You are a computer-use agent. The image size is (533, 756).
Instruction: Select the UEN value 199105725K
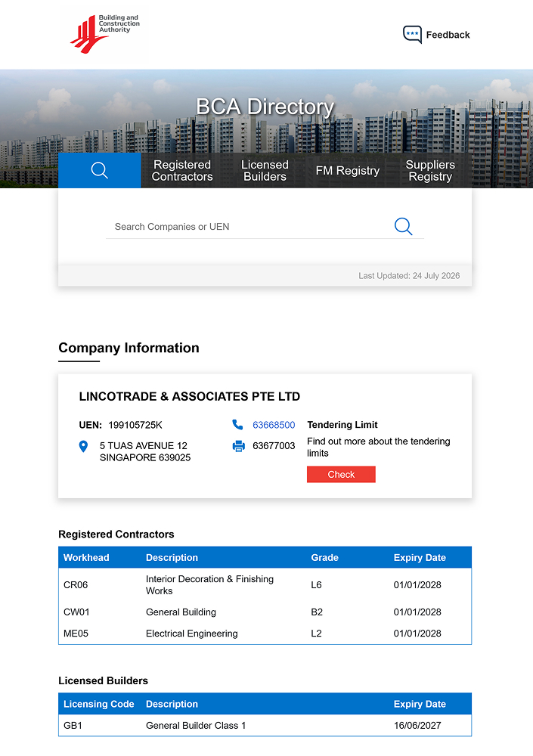click(x=135, y=425)
